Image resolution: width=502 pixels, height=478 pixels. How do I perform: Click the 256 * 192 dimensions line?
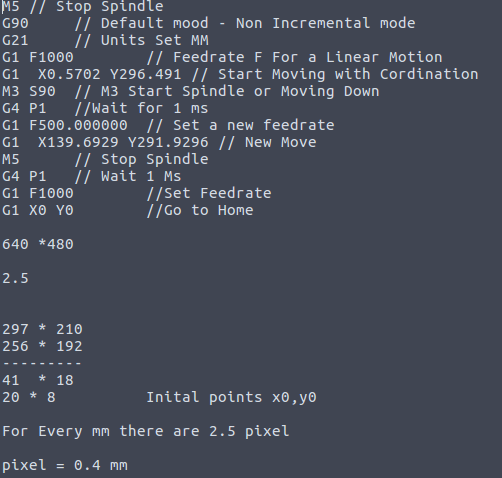[42, 346]
